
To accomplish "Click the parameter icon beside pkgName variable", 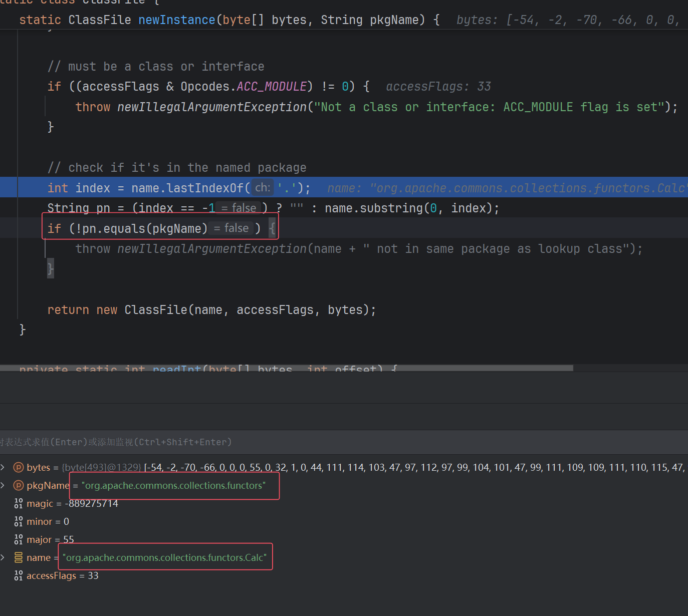I will coord(19,485).
